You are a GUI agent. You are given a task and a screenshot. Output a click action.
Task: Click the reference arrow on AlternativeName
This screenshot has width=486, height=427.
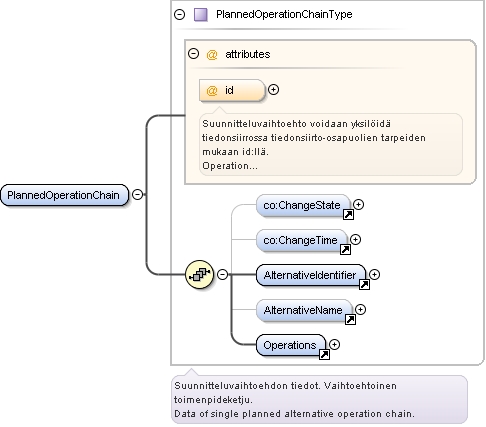click(x=350, y=320)
